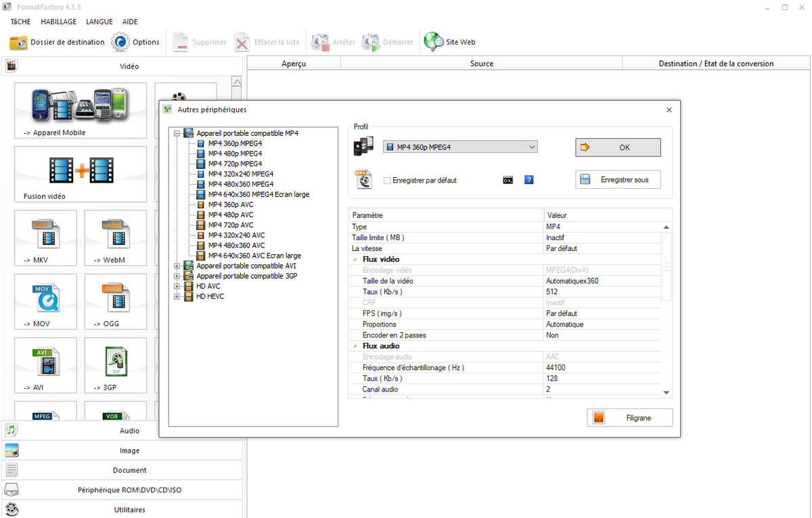Image resolution: width=812 pixels, height=518 pixels.
Task: Select MP4 480p MPEG4 in the tree
Action: click(235, 154)
